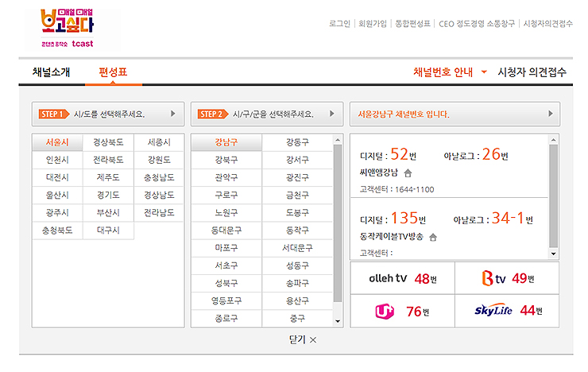Select 제주도 region

pyautogui.click(x=108, y=178)
